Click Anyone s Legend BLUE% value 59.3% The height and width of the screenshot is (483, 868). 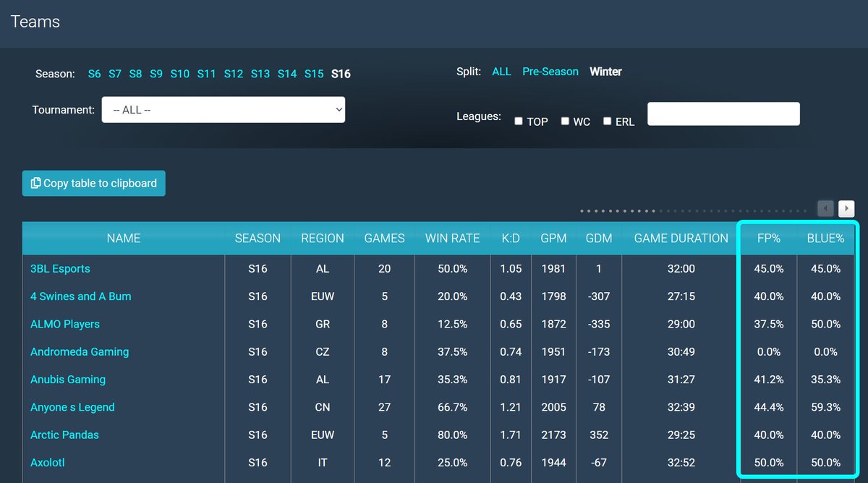(825, 407)
